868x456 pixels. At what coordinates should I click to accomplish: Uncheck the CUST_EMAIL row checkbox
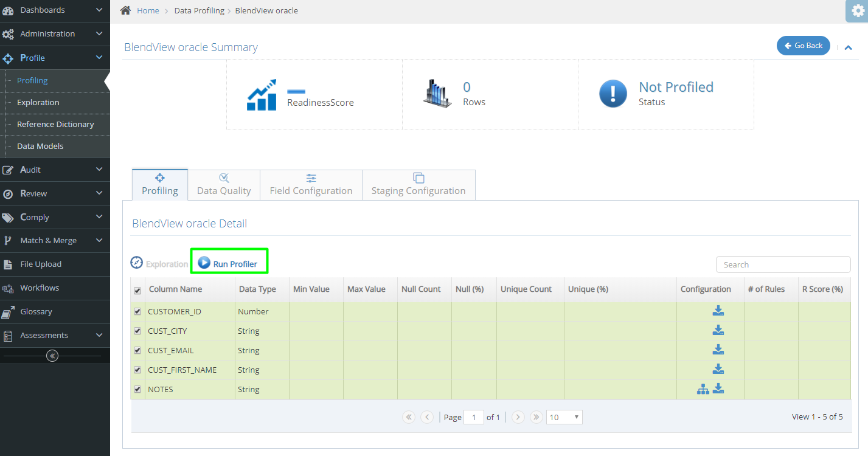coord(137,351)
